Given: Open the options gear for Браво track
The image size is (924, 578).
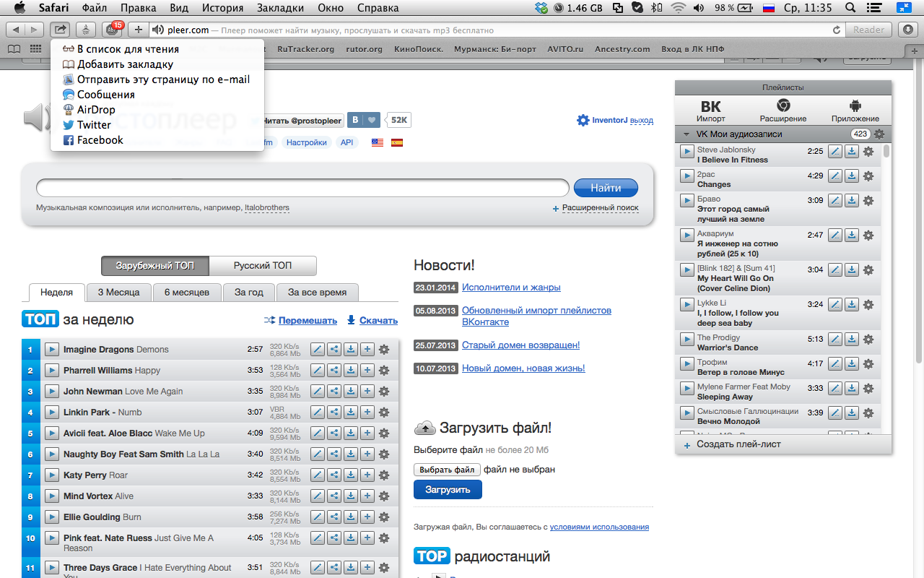Looking at the screenshot, I should tap(868, 201).
